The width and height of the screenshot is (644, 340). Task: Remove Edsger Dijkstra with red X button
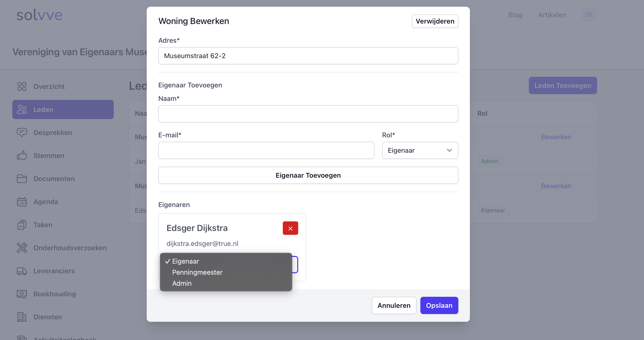tap(290, 228)
